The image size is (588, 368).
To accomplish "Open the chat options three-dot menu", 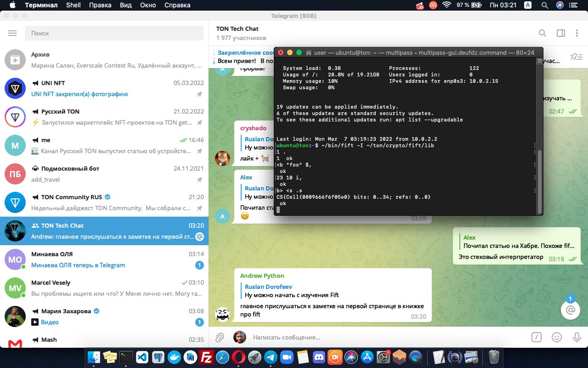I will (577, 33).
